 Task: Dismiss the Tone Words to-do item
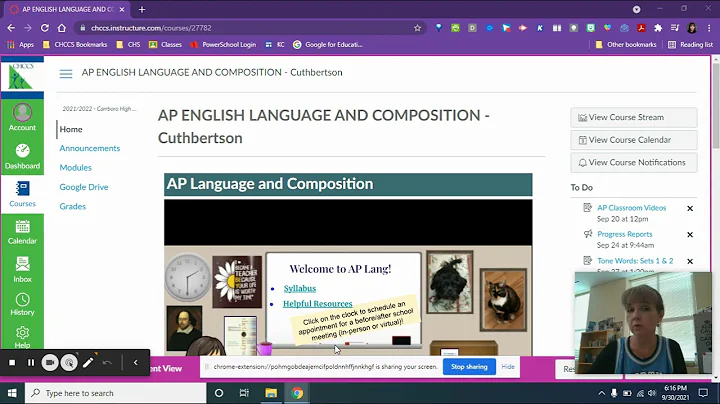point(690,261)
